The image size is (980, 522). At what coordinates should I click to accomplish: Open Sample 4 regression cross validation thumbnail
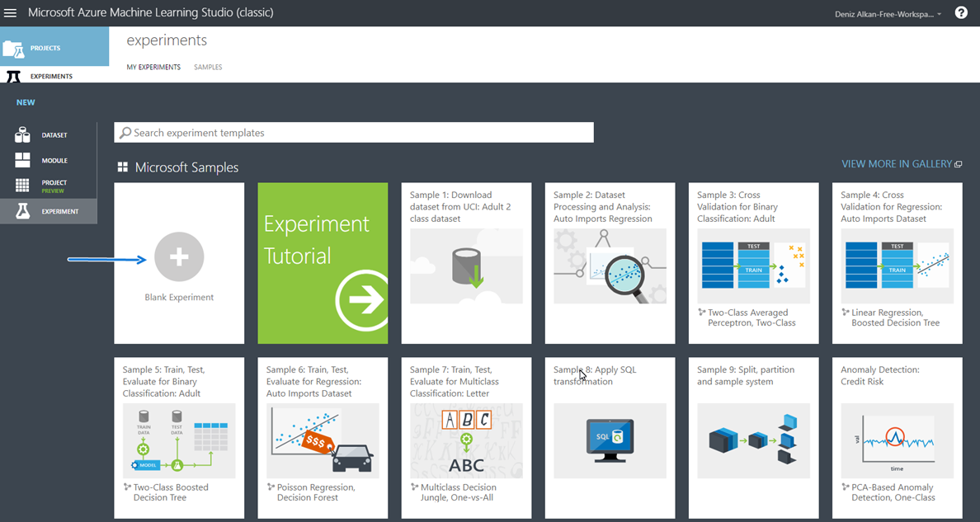point(897,266)
